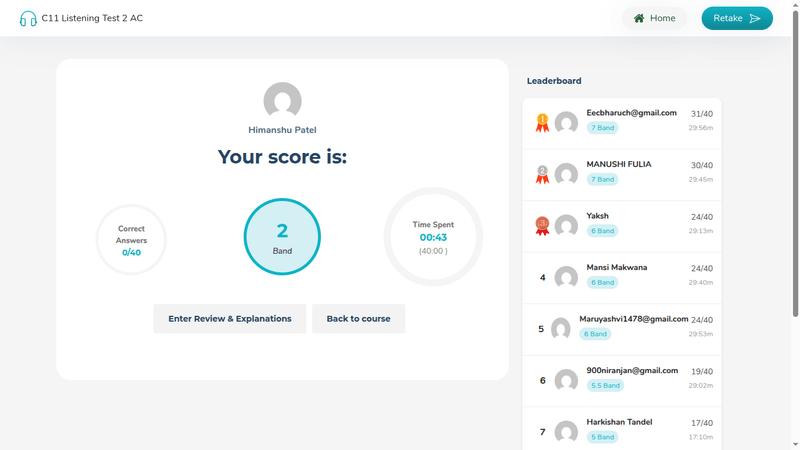The width and height of the screenshot is (800, 450).
Task: Select Eecbharuch@gmail.com leaderboard name
Action: coord(632,113)
